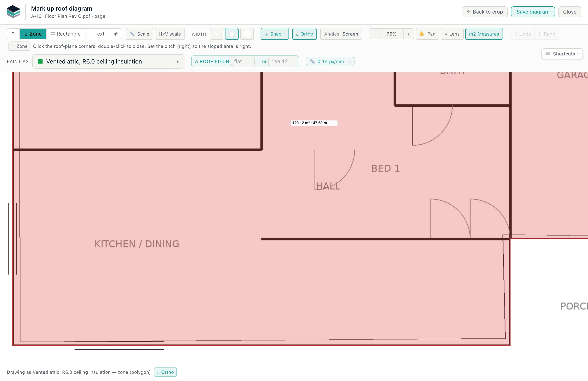
Task: Select the diamond marker tool
Action: pos(116,34)
